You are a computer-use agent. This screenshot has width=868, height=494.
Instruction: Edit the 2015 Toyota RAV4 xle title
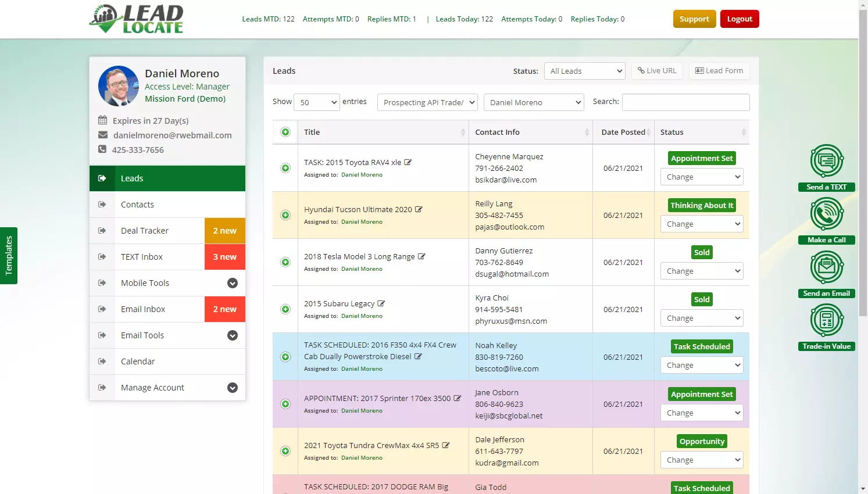pyautogui.click(x=408, y=162)
